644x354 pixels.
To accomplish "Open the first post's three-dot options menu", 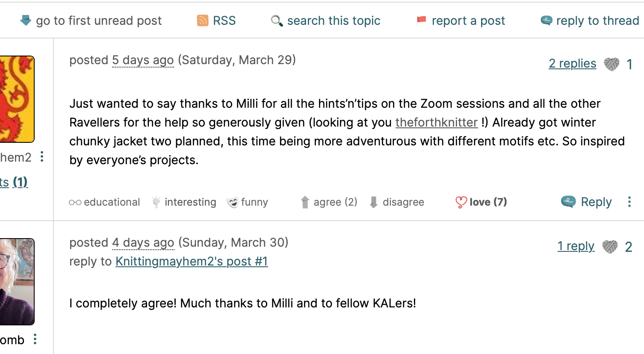I will (x=629, y=202).
